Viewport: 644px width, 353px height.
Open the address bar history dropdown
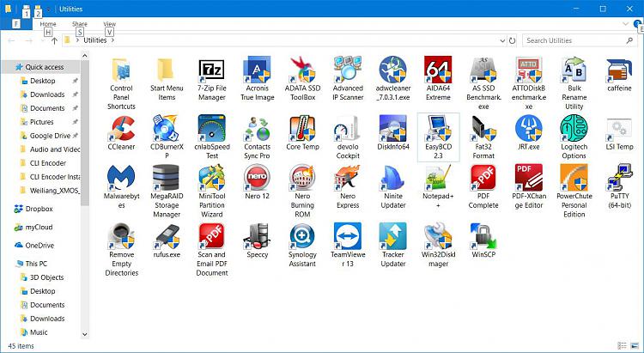coord(502,40)
